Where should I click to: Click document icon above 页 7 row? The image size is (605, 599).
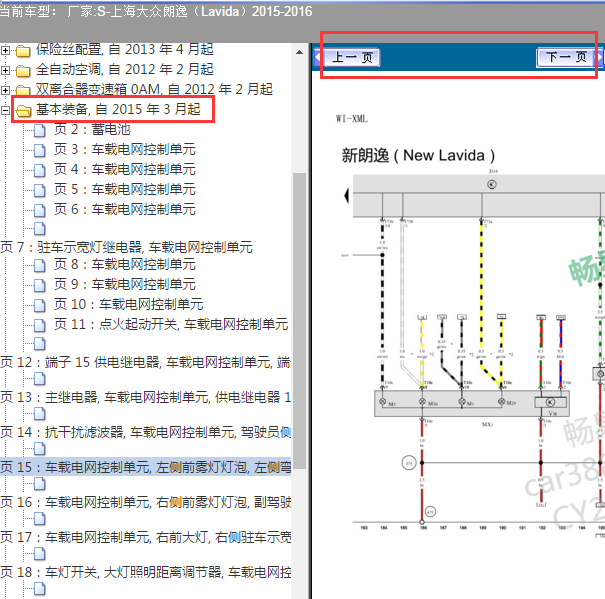(39, 228)
